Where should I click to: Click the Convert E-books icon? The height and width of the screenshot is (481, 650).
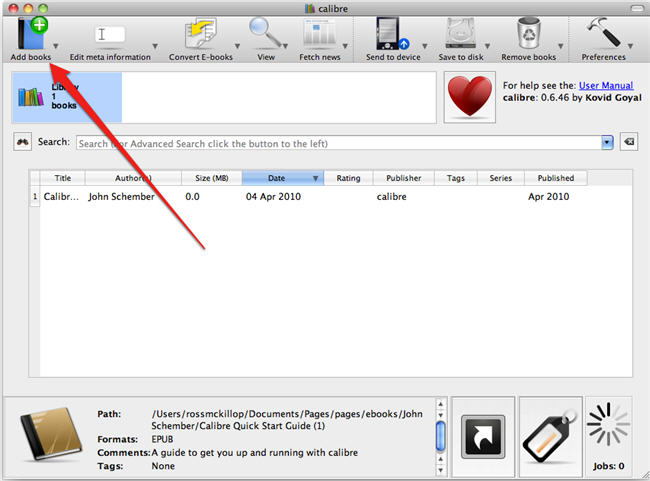click(201, 34)
